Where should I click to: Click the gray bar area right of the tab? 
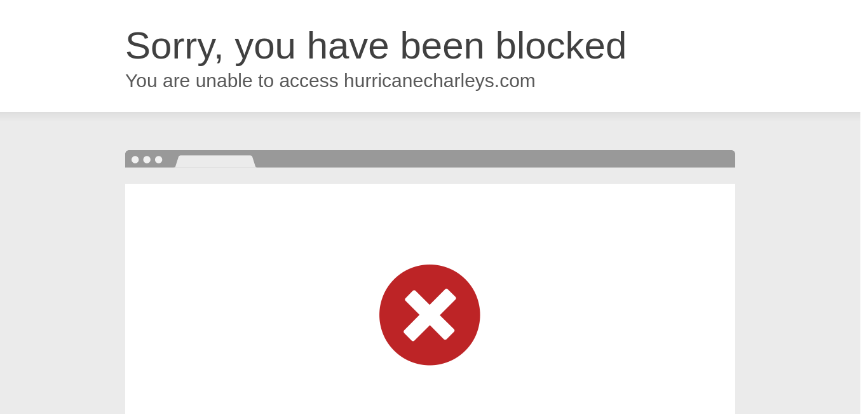click(x=496, y=159)
